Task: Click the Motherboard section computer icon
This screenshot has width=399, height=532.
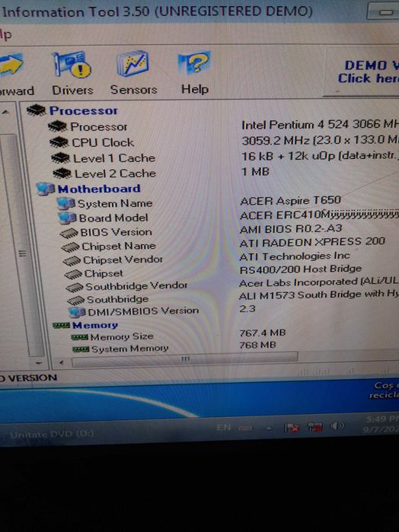Action: 46,189
